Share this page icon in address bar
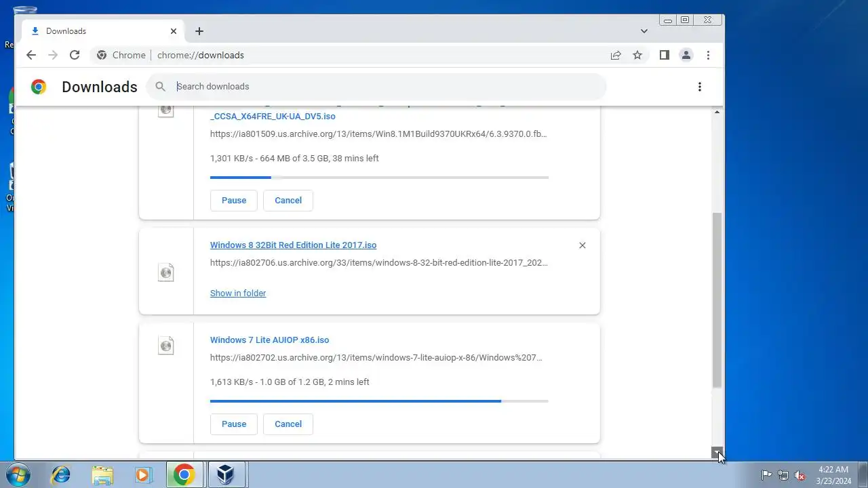The height and width of the screenshot is (488, 868). 616,55
